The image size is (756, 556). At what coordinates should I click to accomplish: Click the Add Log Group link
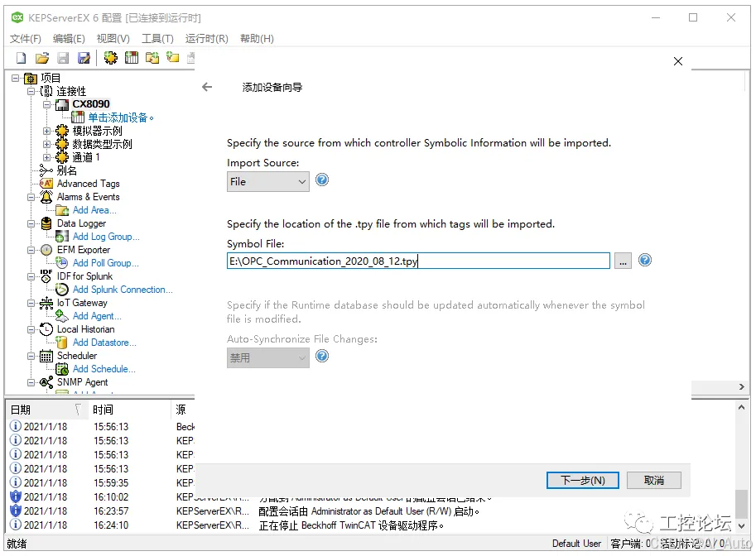coord(106,237)
